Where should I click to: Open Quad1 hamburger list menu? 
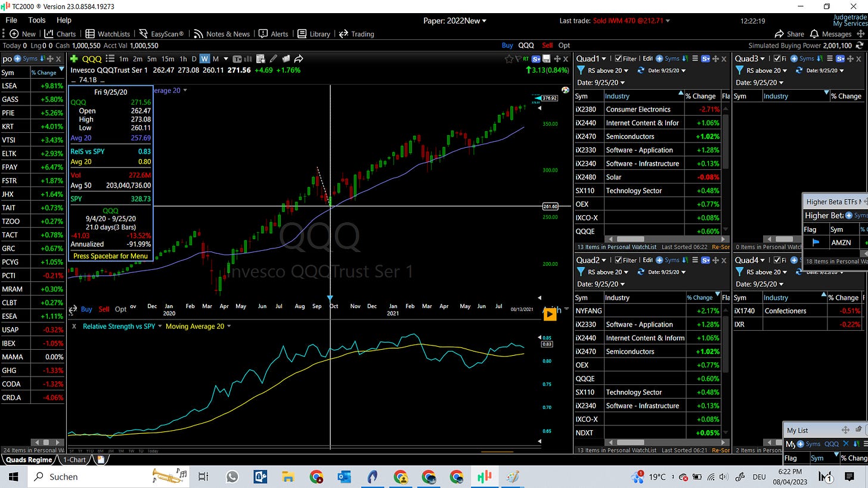pyautogui.click(x=695, y=58)
